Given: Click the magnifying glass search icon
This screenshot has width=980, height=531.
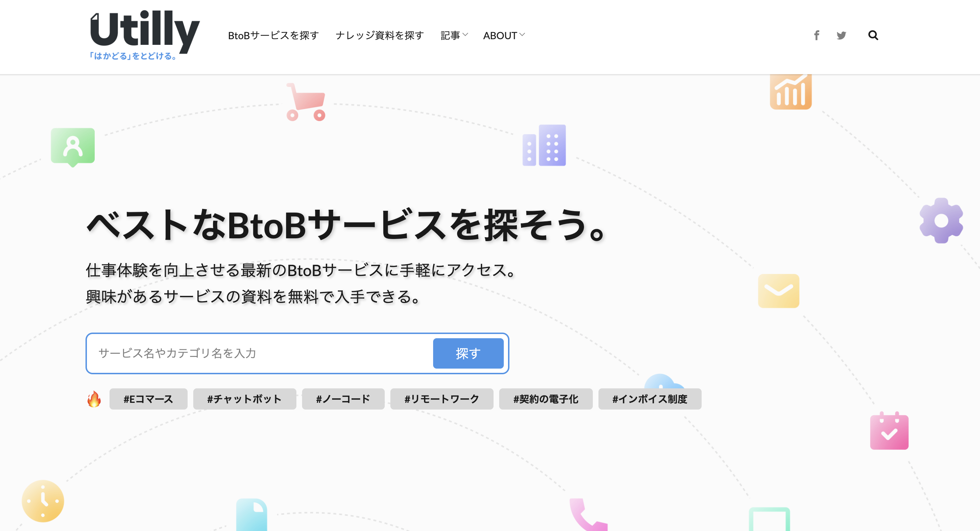Looking at the screenshot, I should (x=873, y=35).
